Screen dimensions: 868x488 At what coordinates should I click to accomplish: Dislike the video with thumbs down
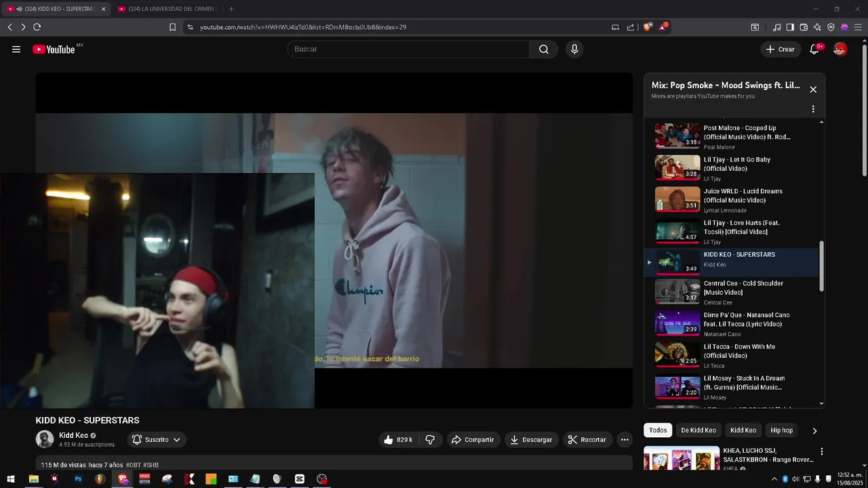point(430,440)
